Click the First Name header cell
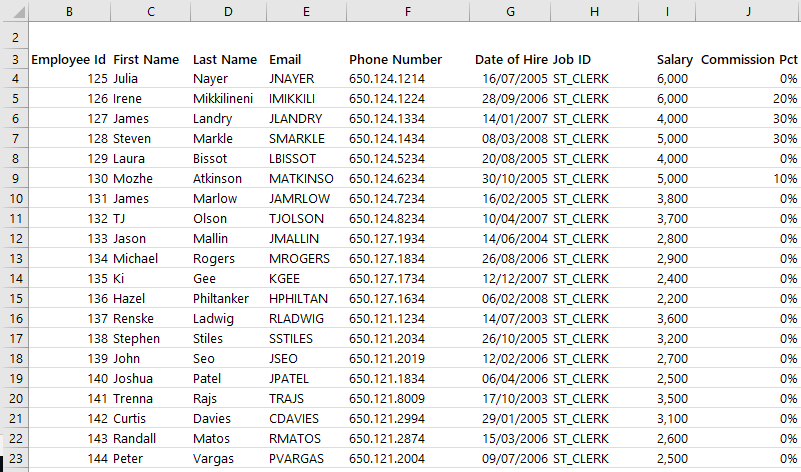801x472 pixels. point(151,59)
